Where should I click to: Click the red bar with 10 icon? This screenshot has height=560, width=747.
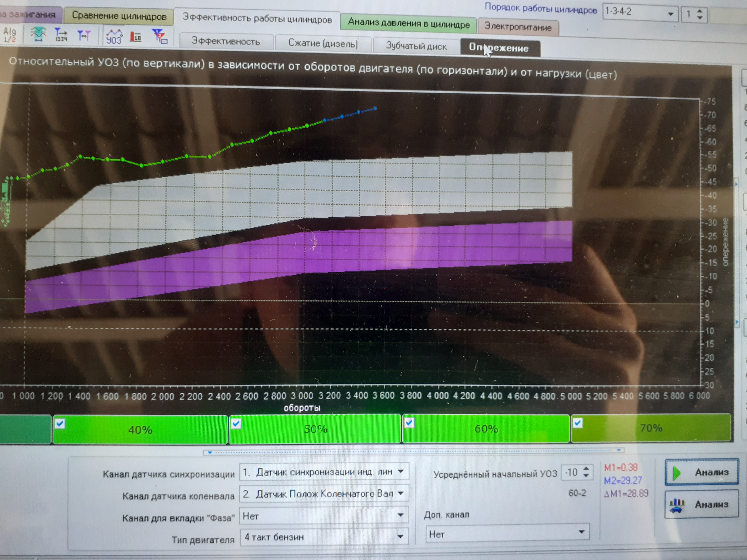pos(136,37)
